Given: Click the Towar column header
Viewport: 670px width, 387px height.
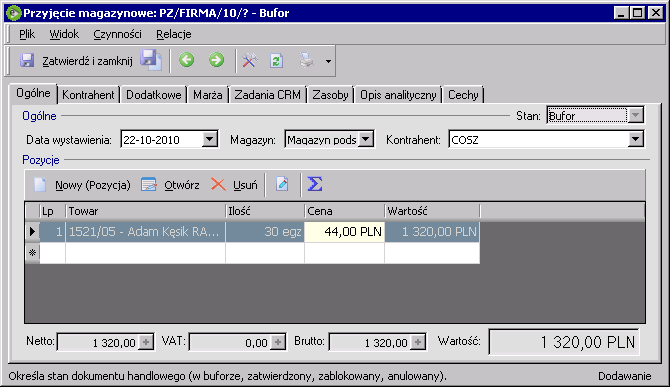Looking at the screenshot, I should [x=145, y=211].
